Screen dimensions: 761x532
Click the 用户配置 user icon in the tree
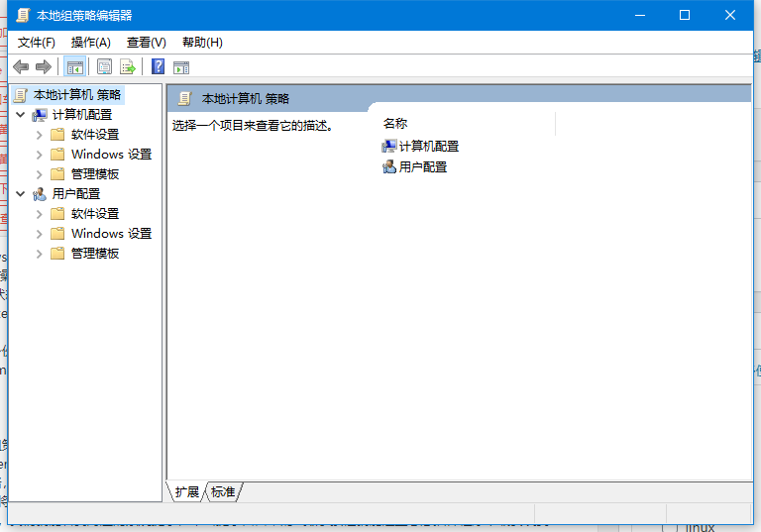40,194
